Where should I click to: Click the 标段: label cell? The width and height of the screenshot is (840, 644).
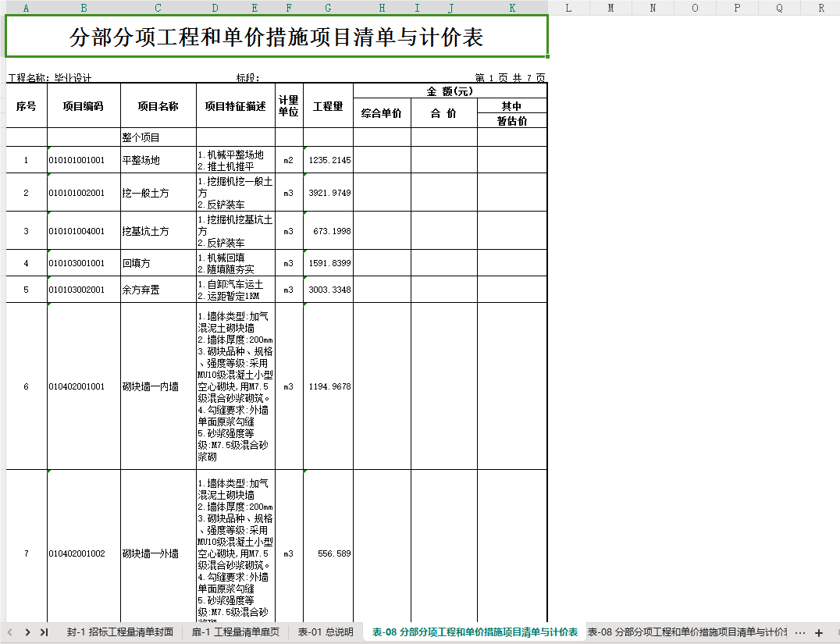coord(247,78)
